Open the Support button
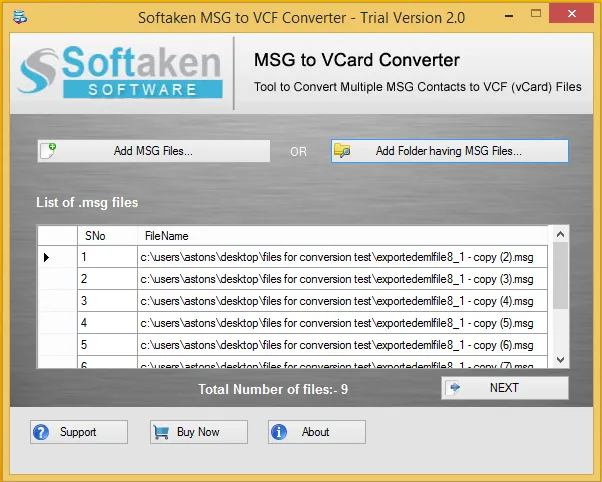Image resolution: width=602 pixels, height=482 pixels. (x=79, y=432)
